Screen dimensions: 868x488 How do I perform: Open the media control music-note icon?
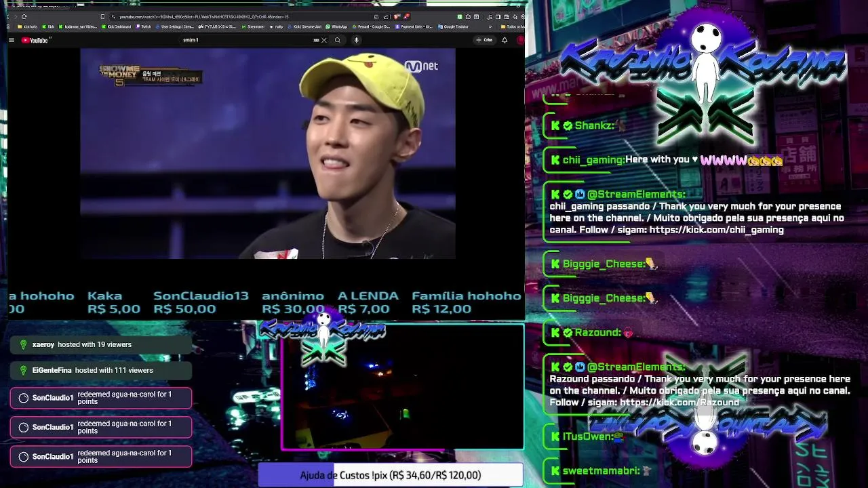[490, 17]
